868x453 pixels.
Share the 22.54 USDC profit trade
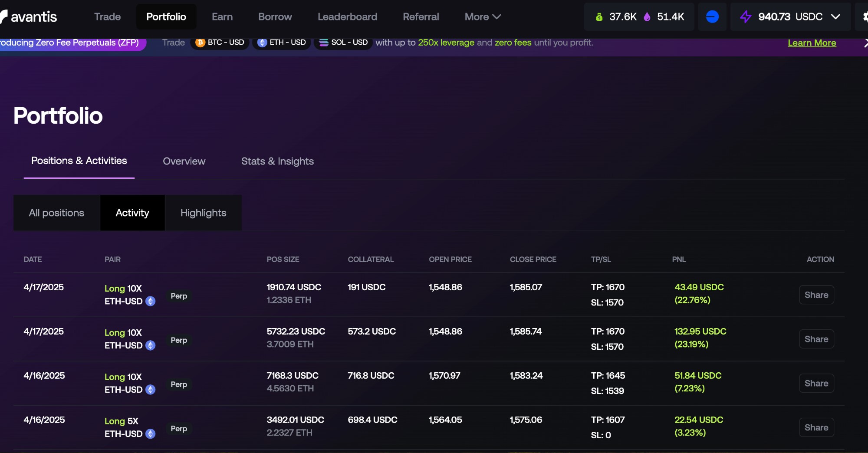coord(816,428)
